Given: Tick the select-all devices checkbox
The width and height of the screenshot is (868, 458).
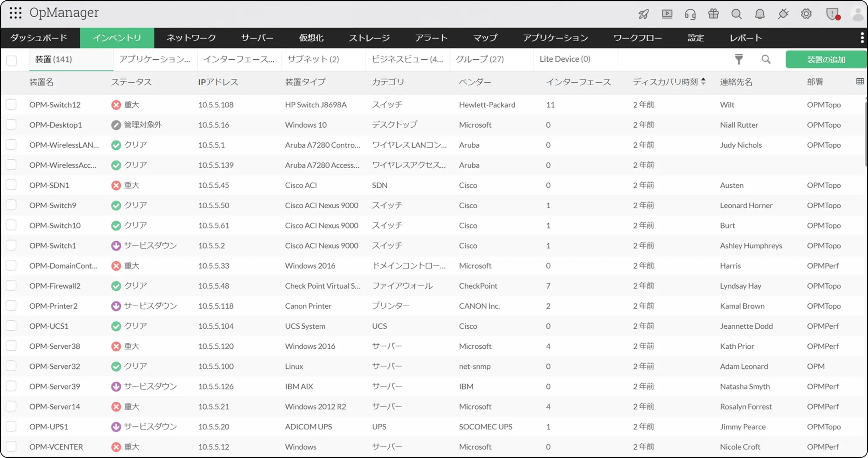Looking at the screenshot, I should click(x=12, y=60).
